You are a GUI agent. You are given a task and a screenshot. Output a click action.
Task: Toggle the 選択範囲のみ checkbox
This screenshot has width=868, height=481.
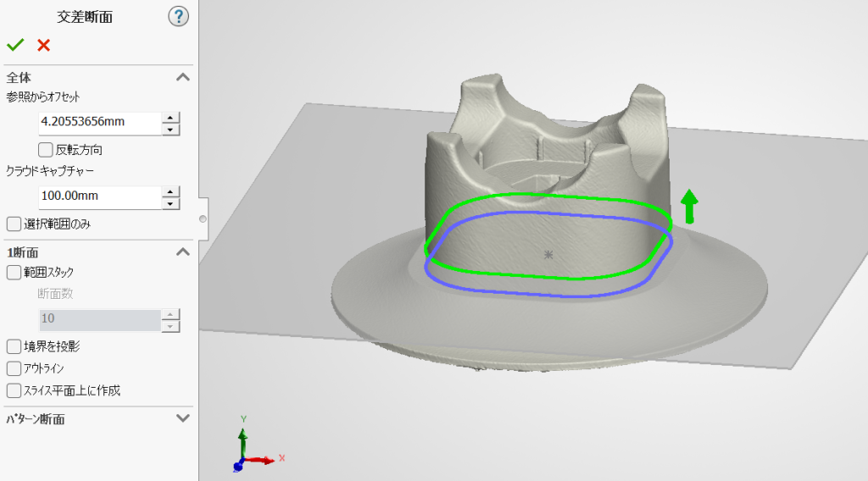(14, 224)
